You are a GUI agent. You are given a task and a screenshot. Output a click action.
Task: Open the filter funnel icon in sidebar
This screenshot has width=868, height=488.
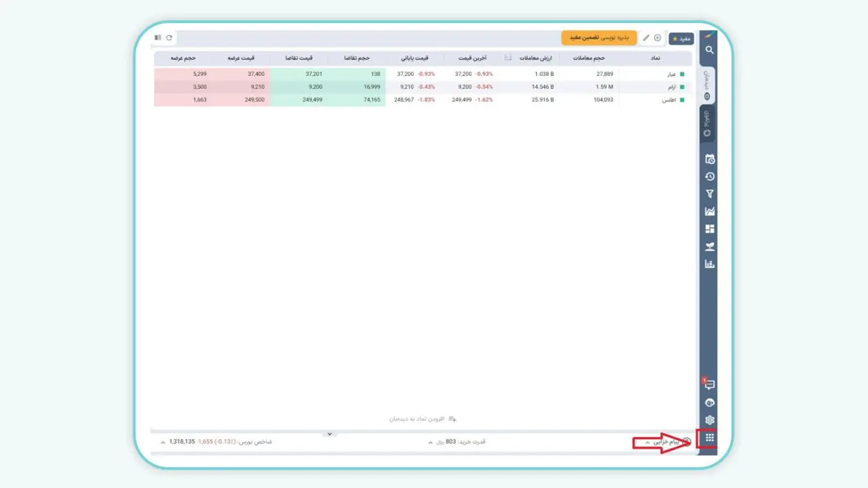[x=709, y=194]
